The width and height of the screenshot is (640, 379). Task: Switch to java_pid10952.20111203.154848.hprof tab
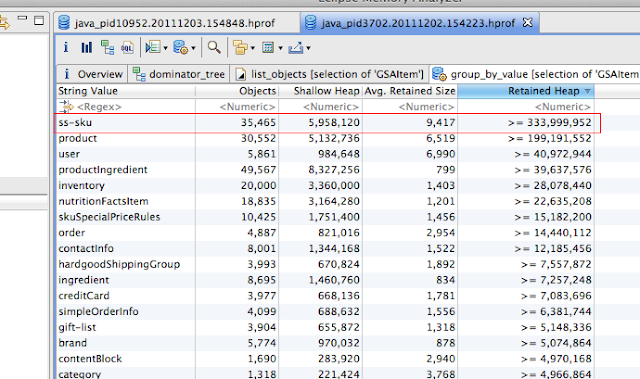click(x=177, y=23)
